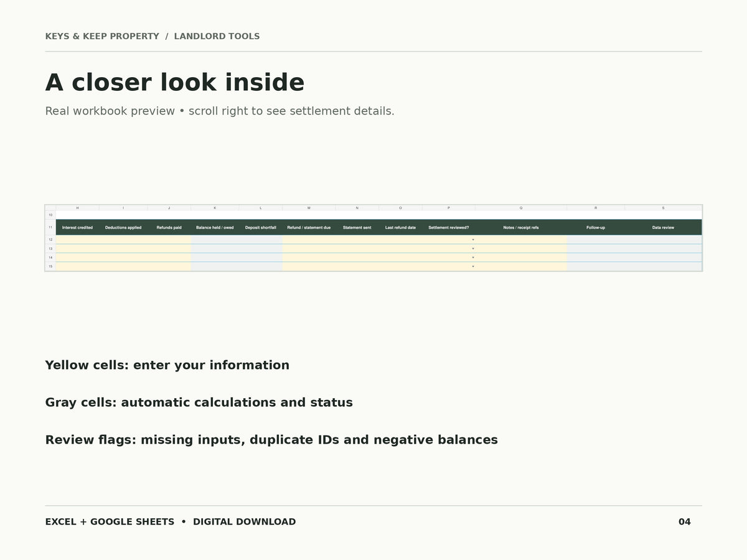
Task: Select the Refund / statement due header
Action: click(x=309, y=227)
